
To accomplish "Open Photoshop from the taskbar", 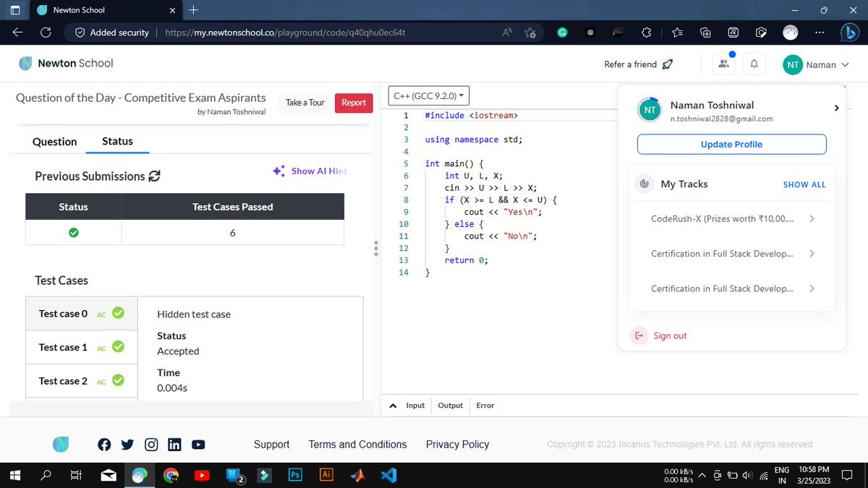I will (x=295, y=475).
